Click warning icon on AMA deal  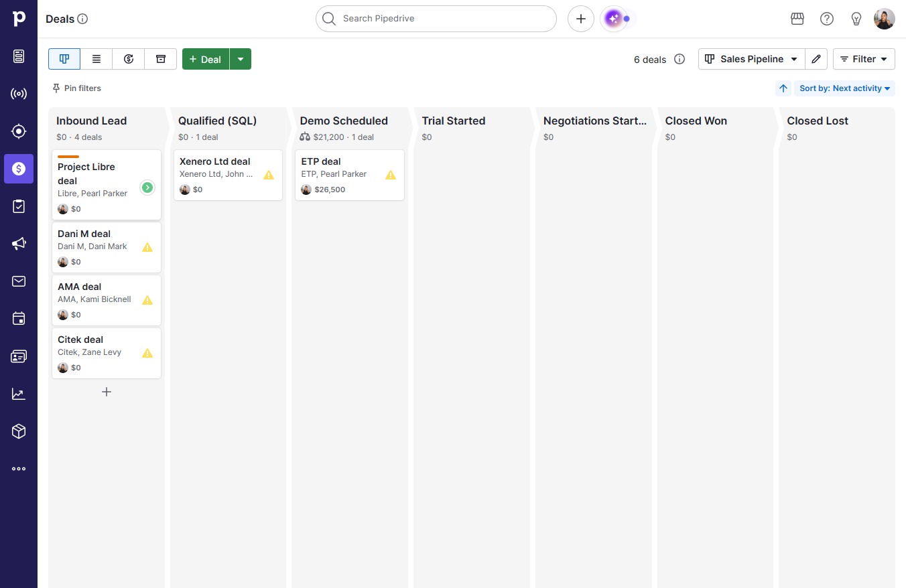click(147, 300)
